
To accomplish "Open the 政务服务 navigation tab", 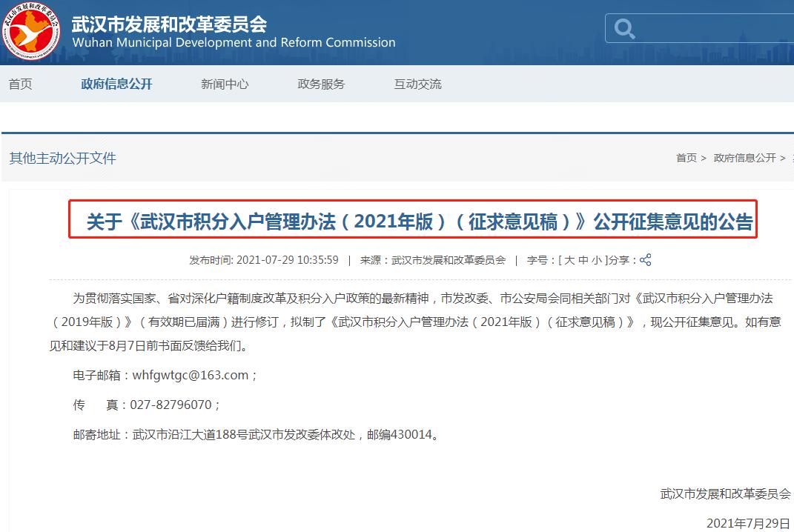I will pyautogui.click(x=321, y=84).
